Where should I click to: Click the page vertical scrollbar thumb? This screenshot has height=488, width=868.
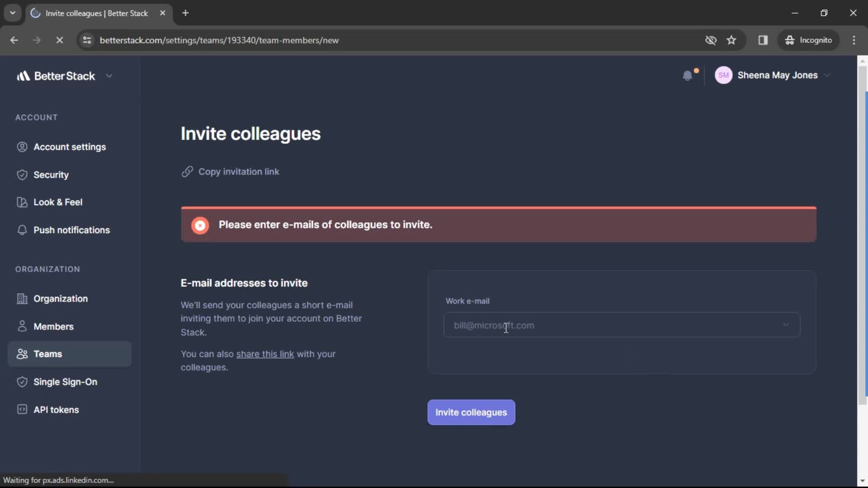coord(863,235)
